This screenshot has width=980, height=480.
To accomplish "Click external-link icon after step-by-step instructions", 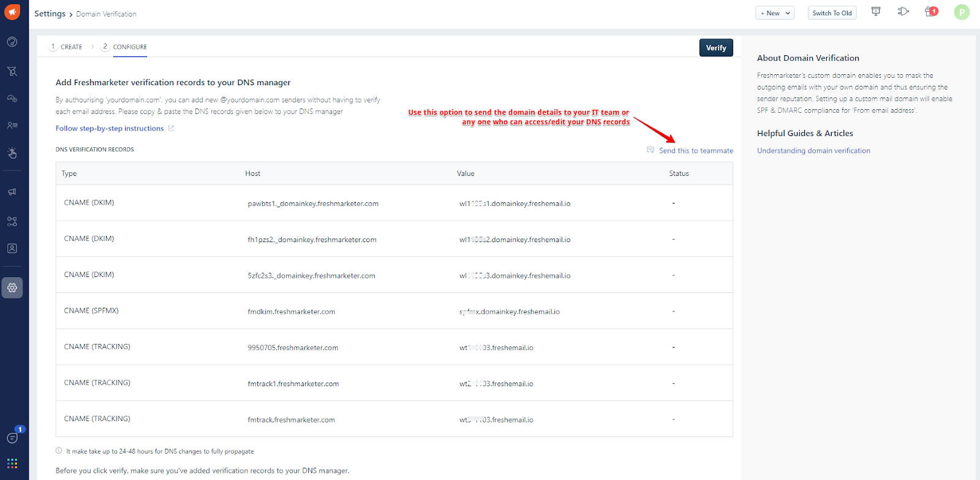I will (x=171, y=128).
